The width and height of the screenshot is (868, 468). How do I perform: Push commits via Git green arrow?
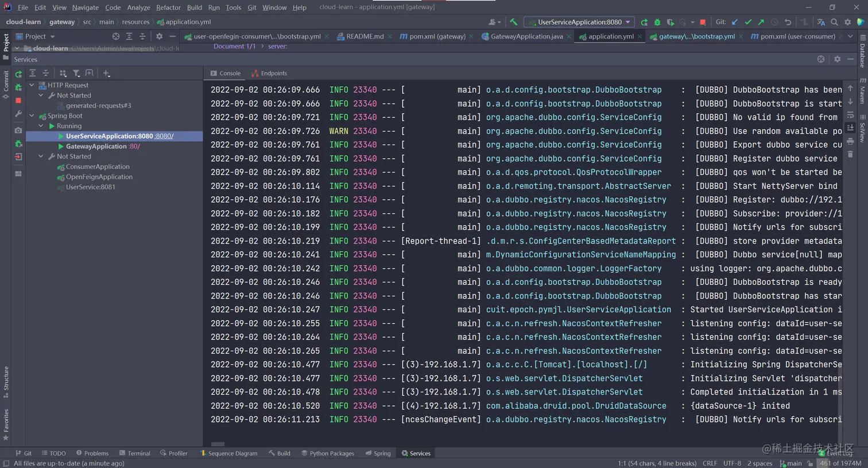tap(761, 22)
